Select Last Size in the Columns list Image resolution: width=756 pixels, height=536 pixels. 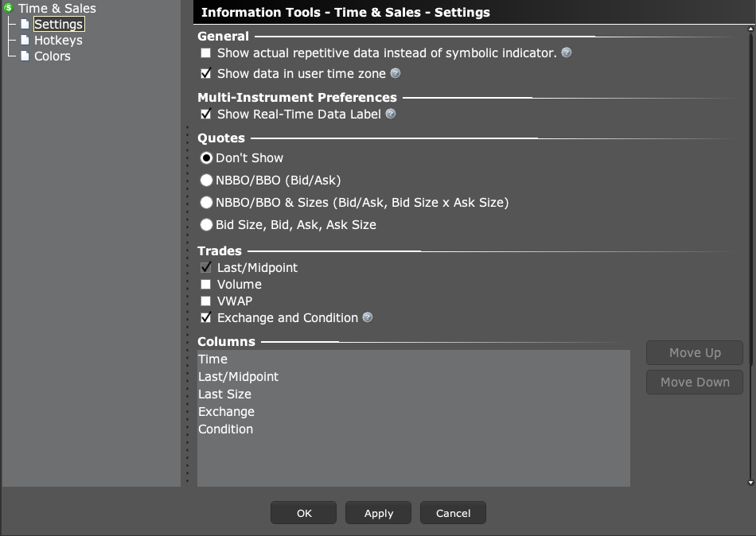pos(414,394)
